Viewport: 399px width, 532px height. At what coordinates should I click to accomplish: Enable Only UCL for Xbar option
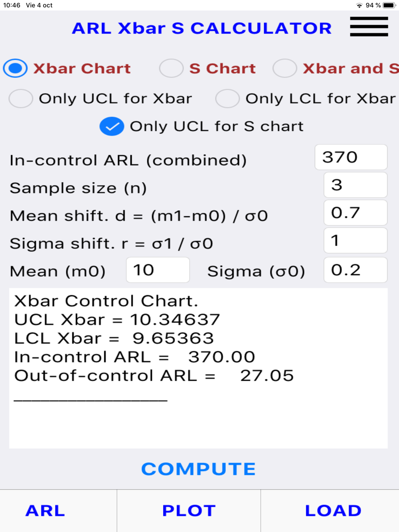21,99
